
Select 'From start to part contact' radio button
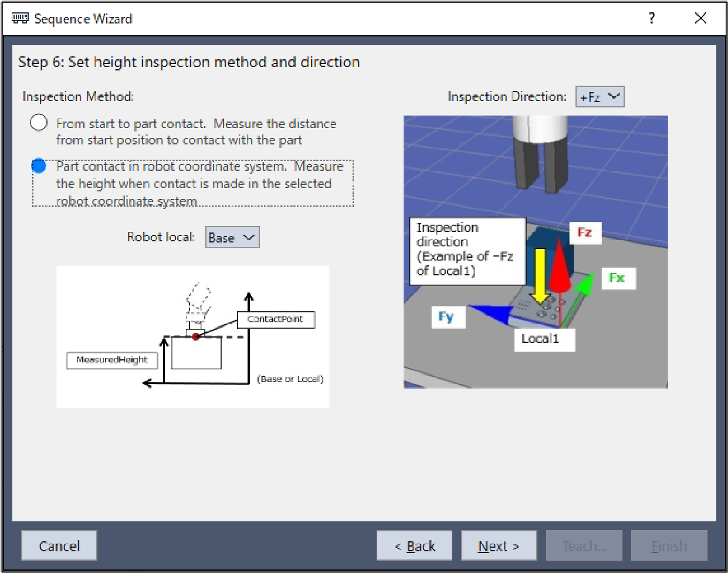point(39,123)
